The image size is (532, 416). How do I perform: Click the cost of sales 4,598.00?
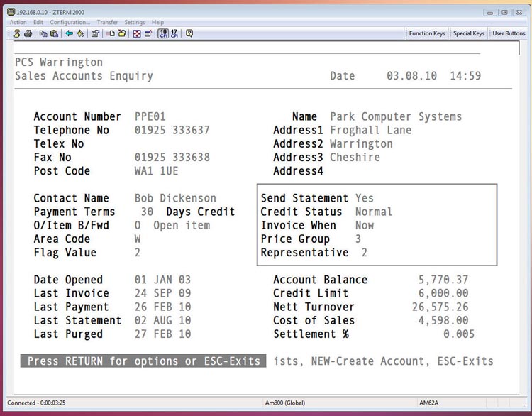(x=443, y=320)
